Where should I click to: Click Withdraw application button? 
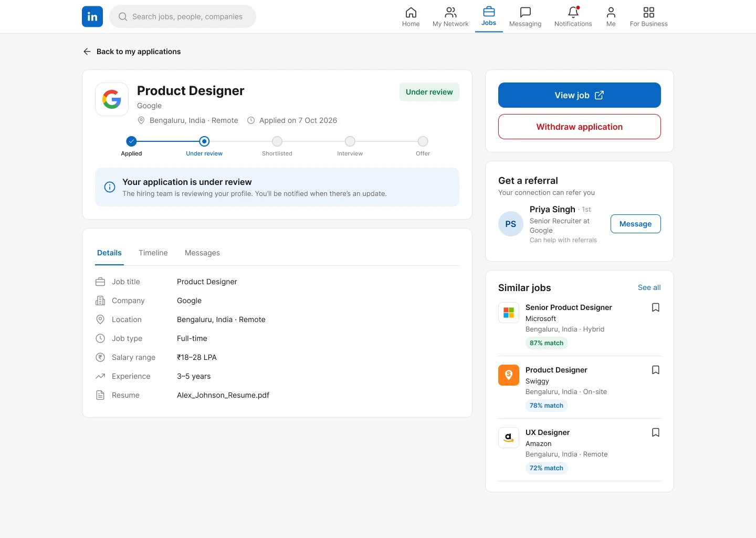tap(580, 127)
